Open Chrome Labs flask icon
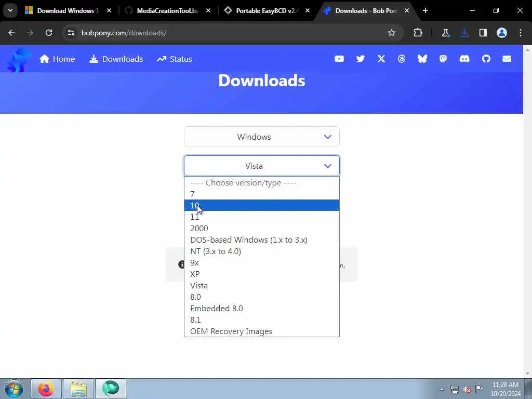532x399 pixels. click(445, 33)
